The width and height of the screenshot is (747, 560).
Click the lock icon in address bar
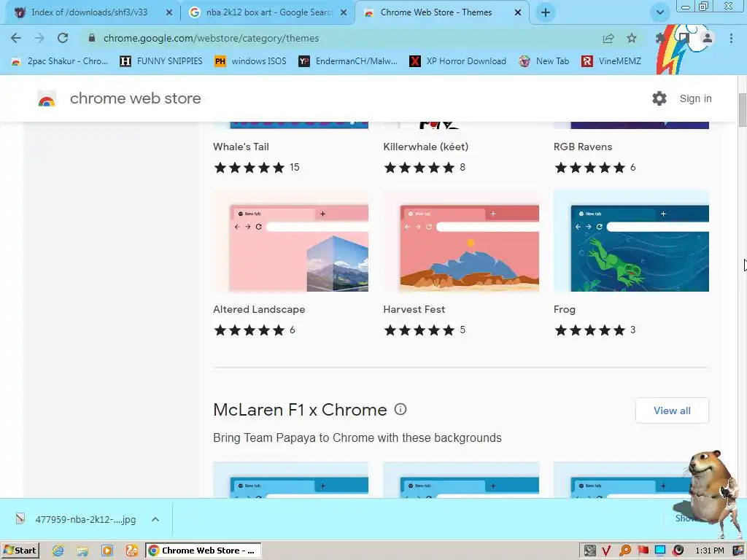tap(92, 38)
